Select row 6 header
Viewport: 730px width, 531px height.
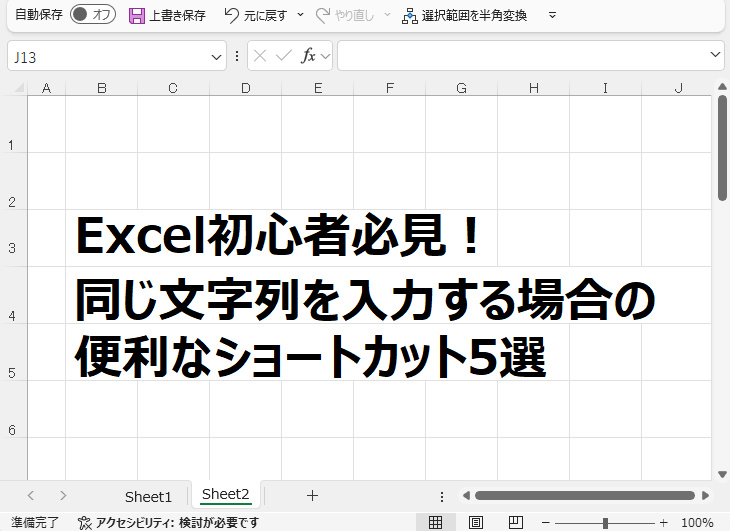click(13, 409)
